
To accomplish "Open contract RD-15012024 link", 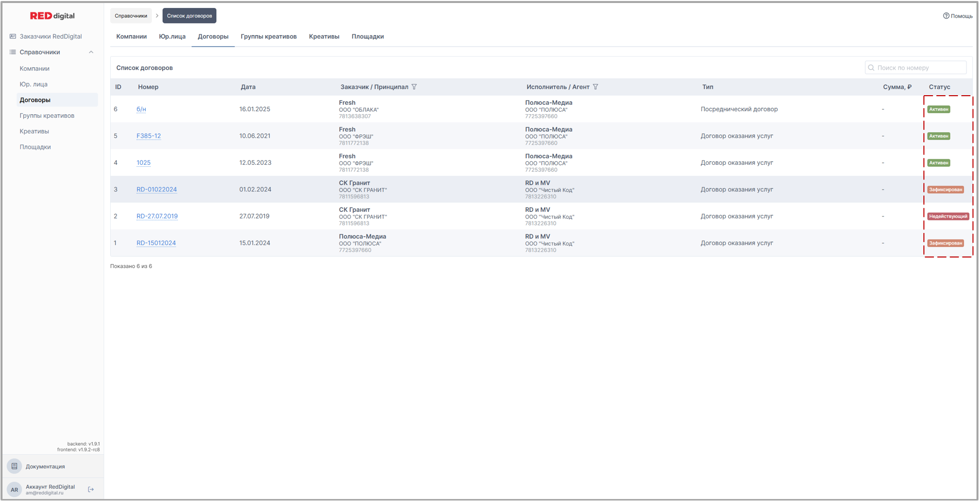I will pyautogui.click(x=156, y=243).
